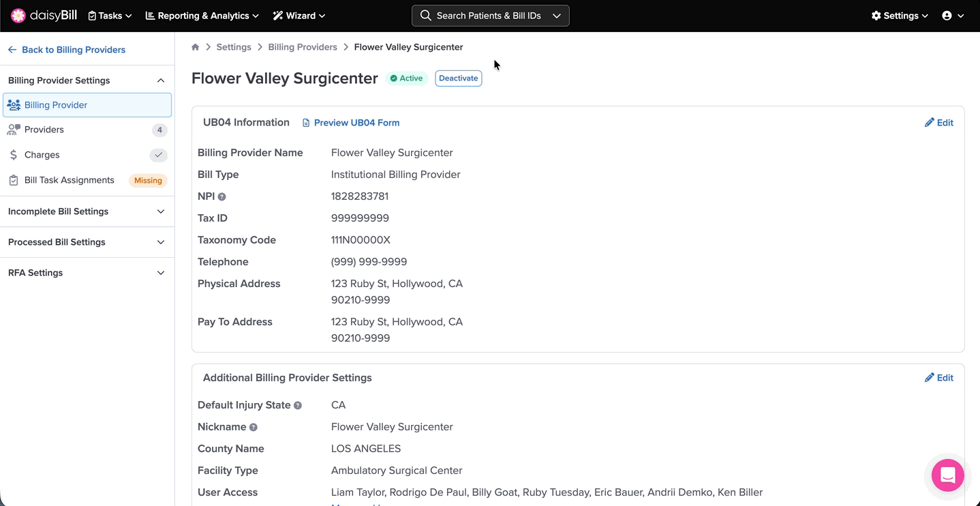Open the chat support bubble
The width and height of the screenshot is (980, 506).
947,475
